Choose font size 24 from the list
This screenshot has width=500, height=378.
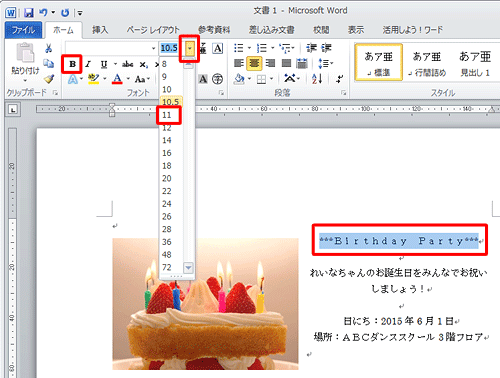click(167, 204)
